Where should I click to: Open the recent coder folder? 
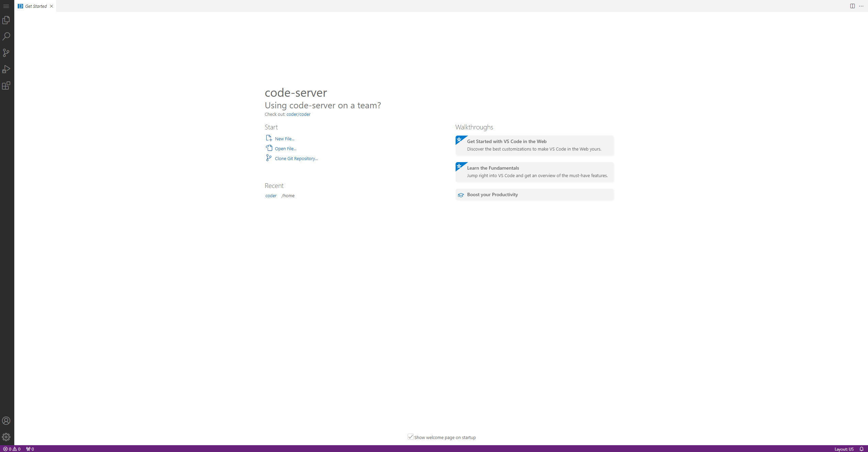coord(271,196)
